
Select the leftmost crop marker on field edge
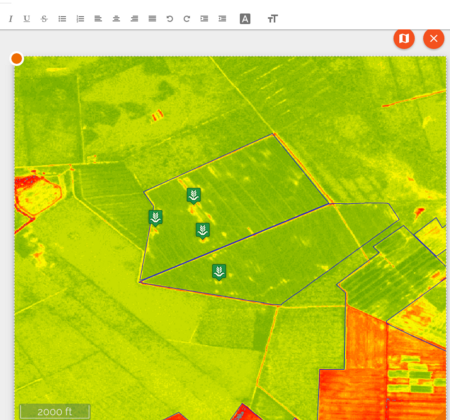pyautogui.click(x=155, y=218)
